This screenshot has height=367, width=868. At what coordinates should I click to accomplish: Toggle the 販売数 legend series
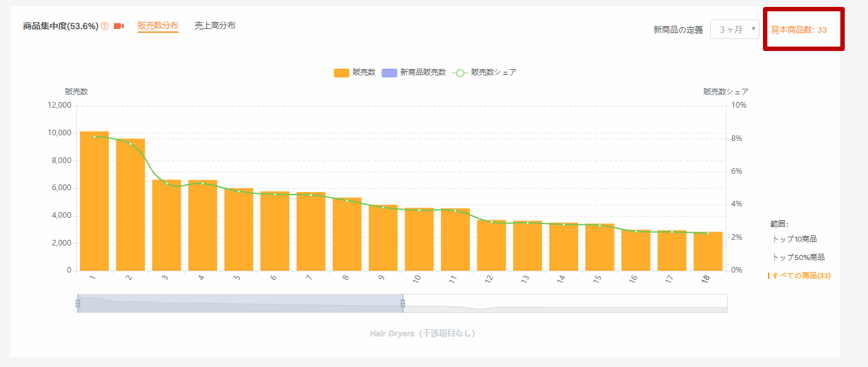355,72
